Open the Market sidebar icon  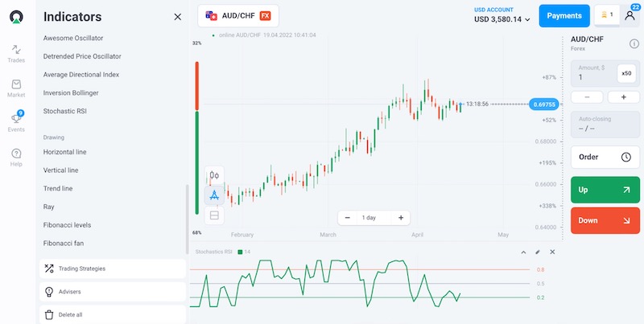(16, 88)
